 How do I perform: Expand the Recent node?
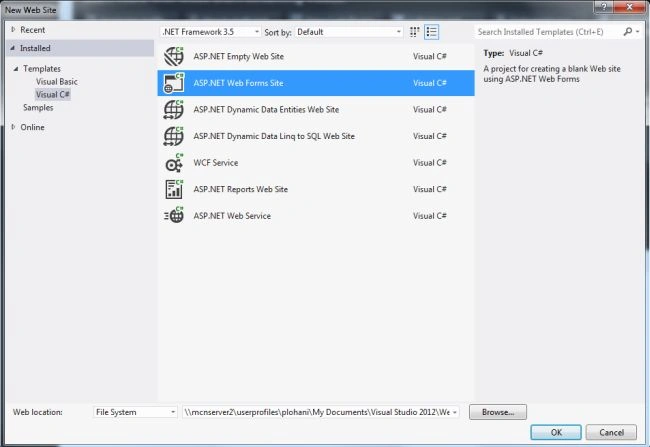13,29
